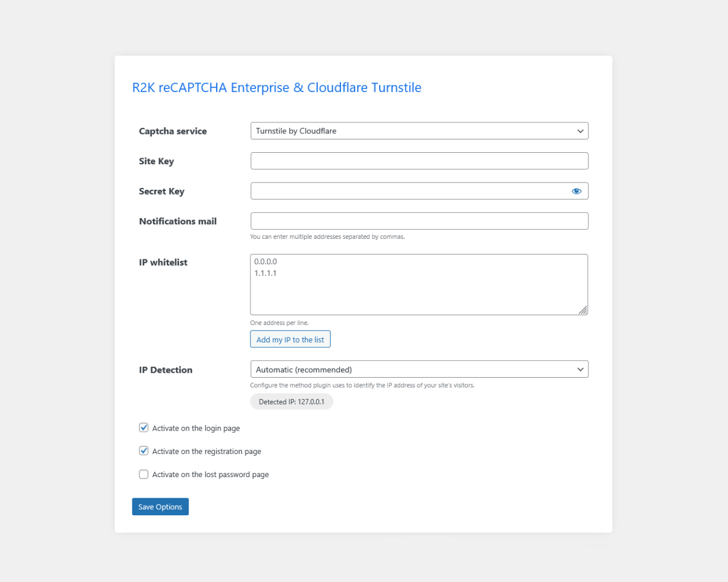The image size is (728, 582).
Task: Enable 'Activate on the lost password page'
Action: 144,474
